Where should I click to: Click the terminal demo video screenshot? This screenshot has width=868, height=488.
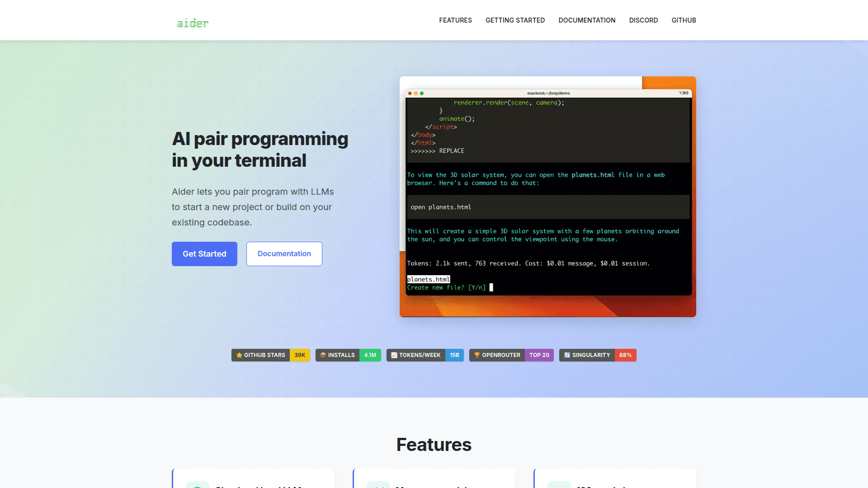pos(547,197)
